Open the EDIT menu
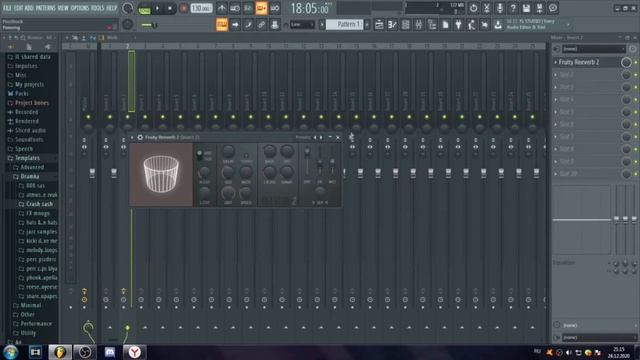The height and width of the screenshot is (360, 640). [x=18, y=8]
